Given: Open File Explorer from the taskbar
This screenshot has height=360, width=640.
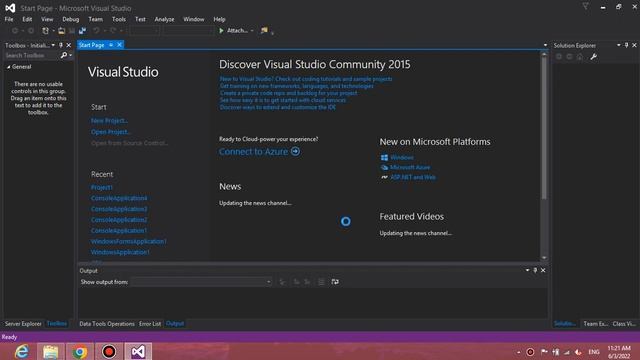Looking at the screenshot, I should coord(51,351).
